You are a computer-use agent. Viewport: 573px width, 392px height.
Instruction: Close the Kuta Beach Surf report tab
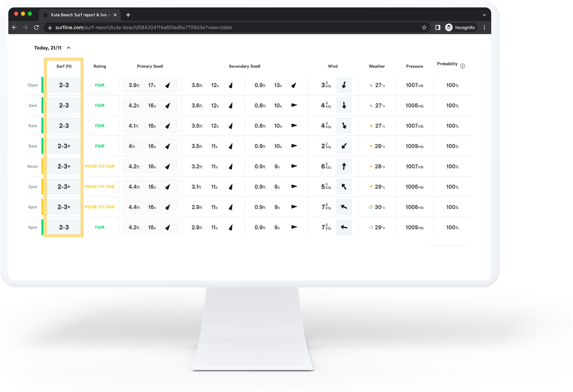point(115,15)
